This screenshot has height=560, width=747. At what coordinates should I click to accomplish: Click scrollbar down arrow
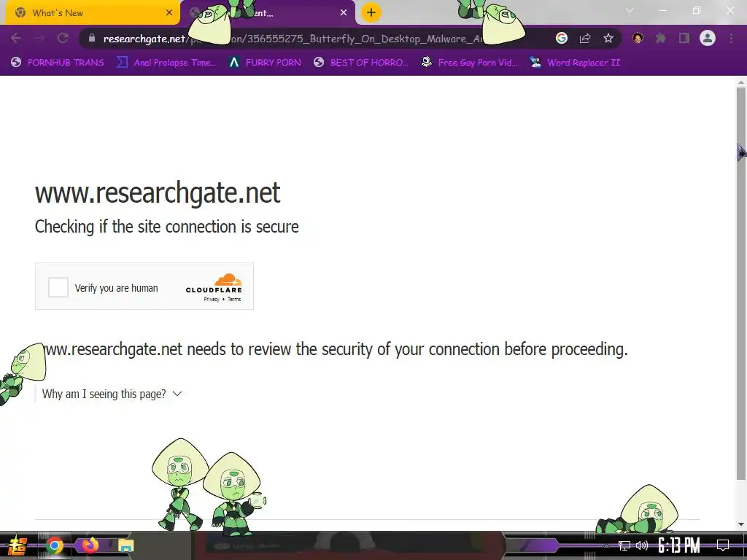(741, 524)
